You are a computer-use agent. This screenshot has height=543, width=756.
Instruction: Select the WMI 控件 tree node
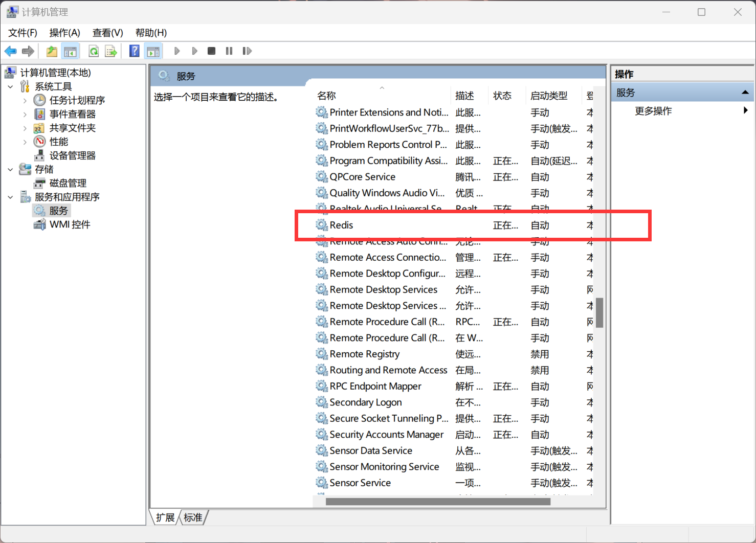point(70,224)
